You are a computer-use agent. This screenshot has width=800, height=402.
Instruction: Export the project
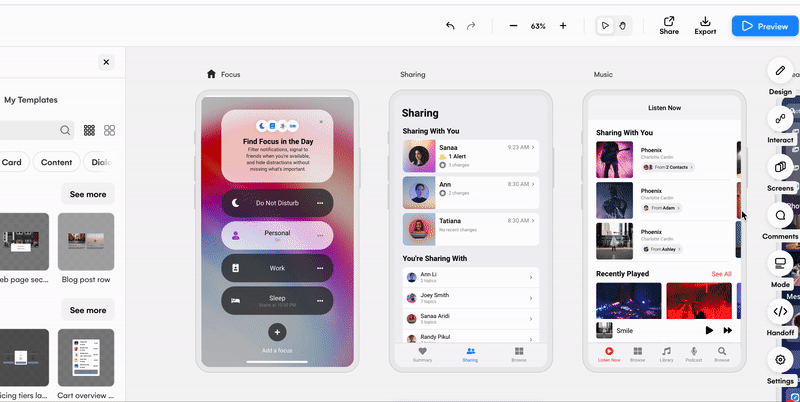pos(705,26)
